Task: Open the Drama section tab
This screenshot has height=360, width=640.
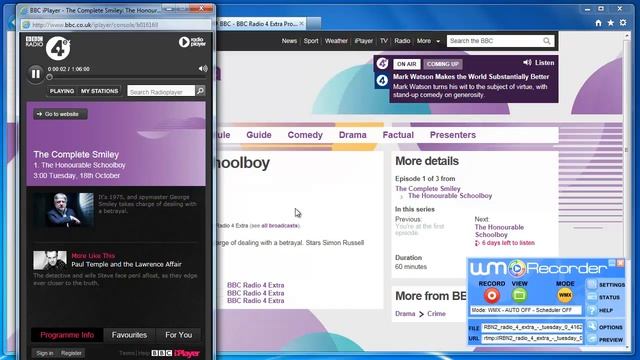Action: tap(352, 135)
